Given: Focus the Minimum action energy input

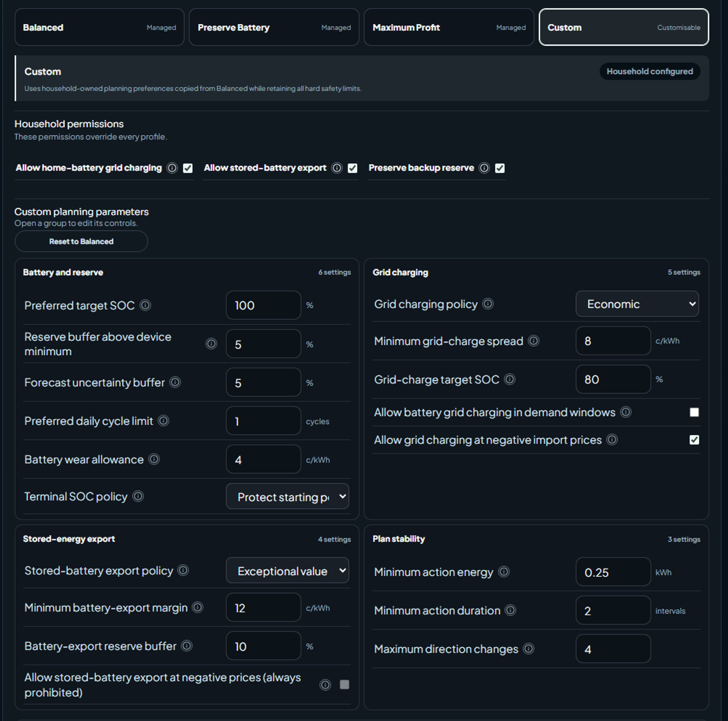Looking at the screenshot, I should (x=613, y=572).
